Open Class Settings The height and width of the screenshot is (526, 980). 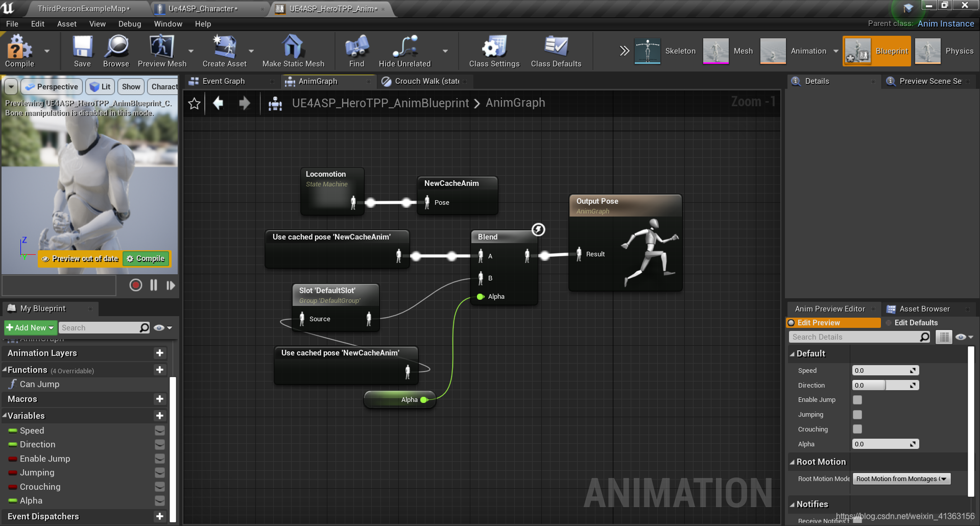494,51
